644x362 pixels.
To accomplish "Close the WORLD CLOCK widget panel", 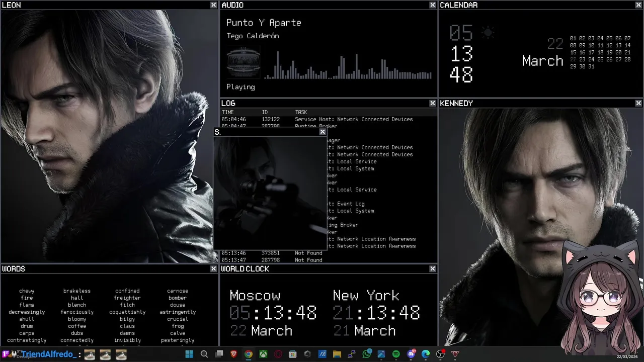I will click(x=433, y=269).
